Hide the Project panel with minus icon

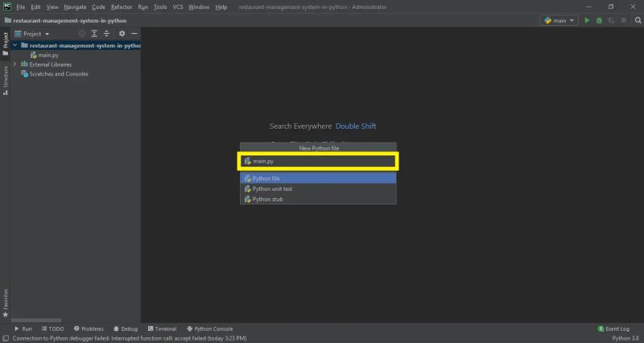pyautogui.click(x=134, y=34)
